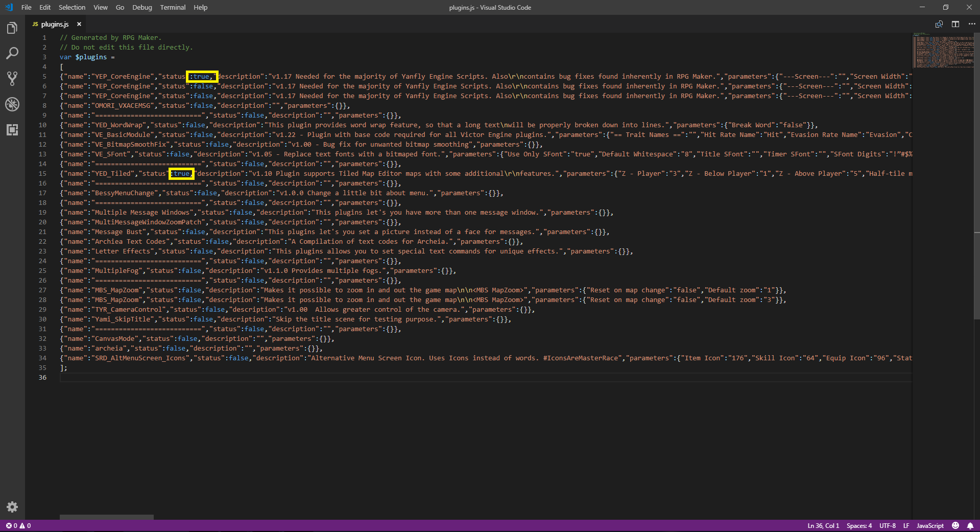Open the Help menu
The image size is (980, 532).
[201, 7]
